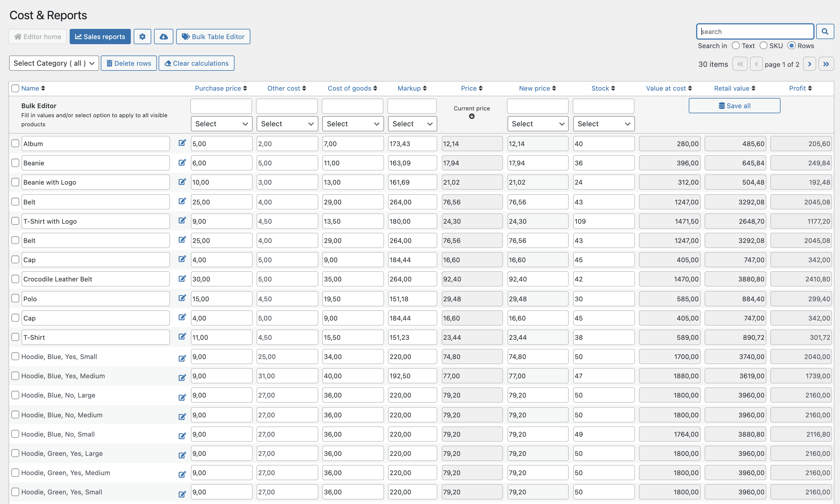Sort by Stock column
The width and height of the screenshot is (840, 504).
tap(603, 88)
